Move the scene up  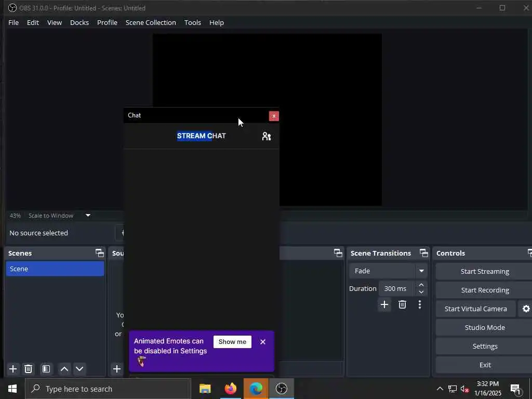[64, 369]
